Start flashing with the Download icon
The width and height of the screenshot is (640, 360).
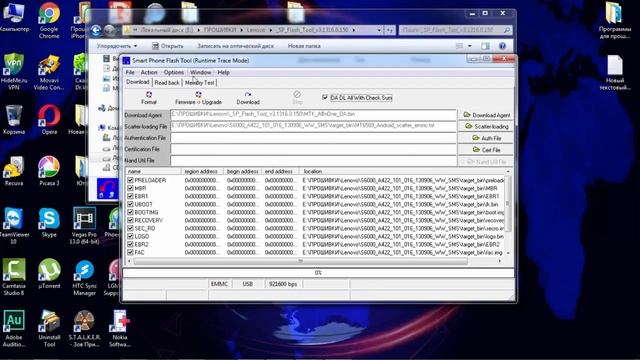[248, 98]
